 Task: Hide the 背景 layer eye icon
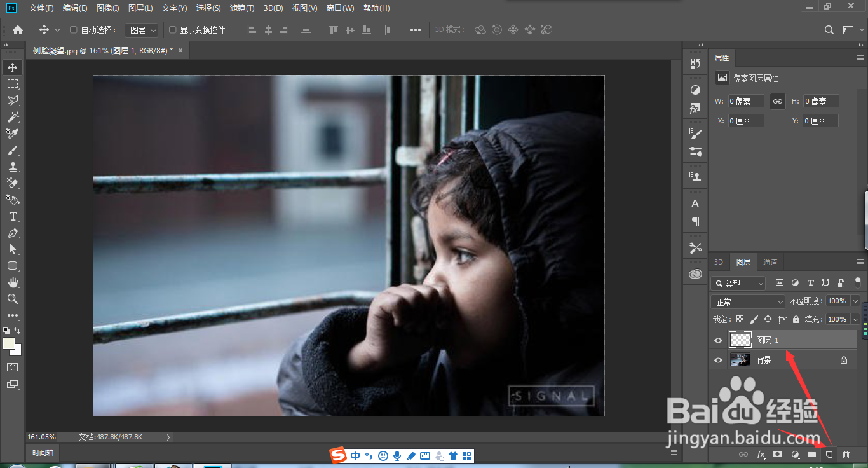(718, 360)
